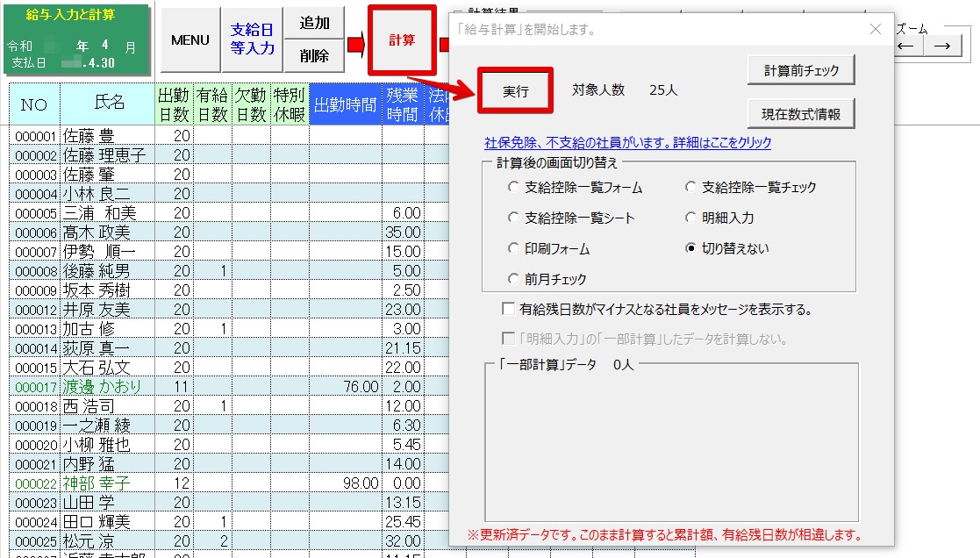Open 現在数式情報
980x558 pixels.
[801, 114]
